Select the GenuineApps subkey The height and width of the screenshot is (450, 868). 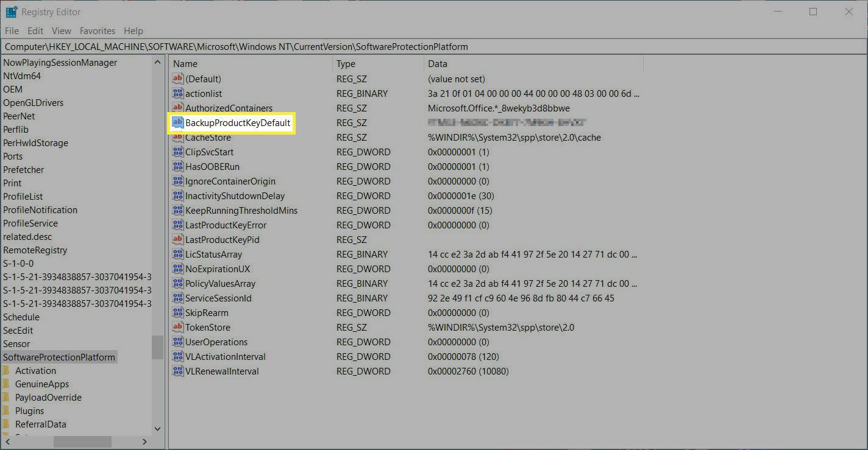click(42, 384)
